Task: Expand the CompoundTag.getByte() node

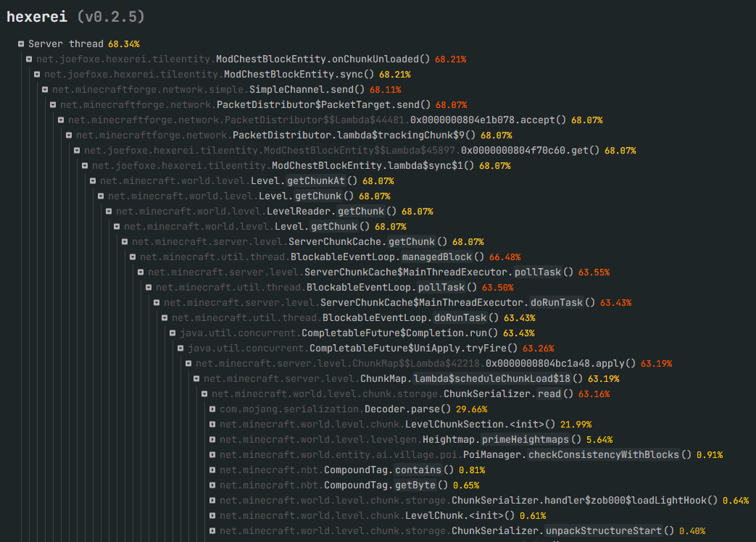Action: click(x=212, y=485)
